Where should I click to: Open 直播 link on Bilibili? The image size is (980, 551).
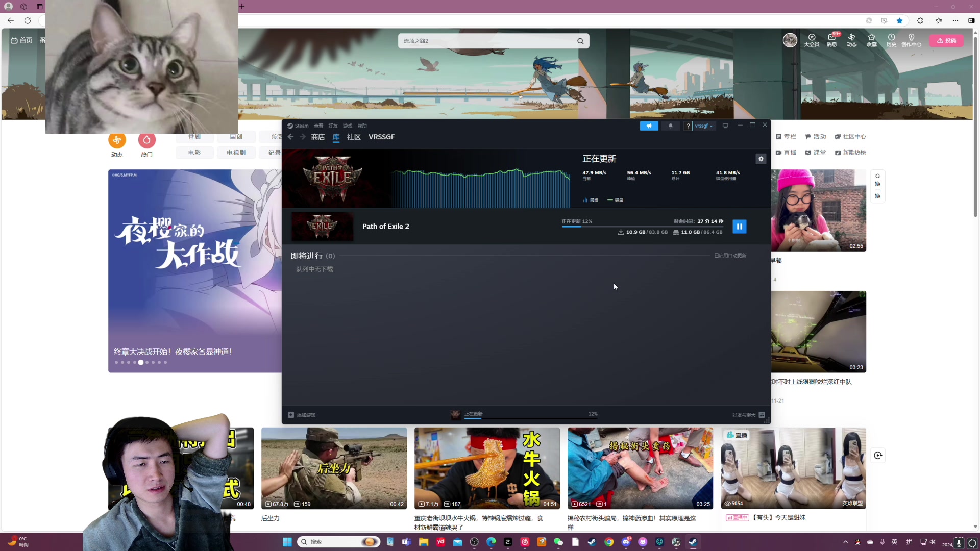click(x=786, y=153)
